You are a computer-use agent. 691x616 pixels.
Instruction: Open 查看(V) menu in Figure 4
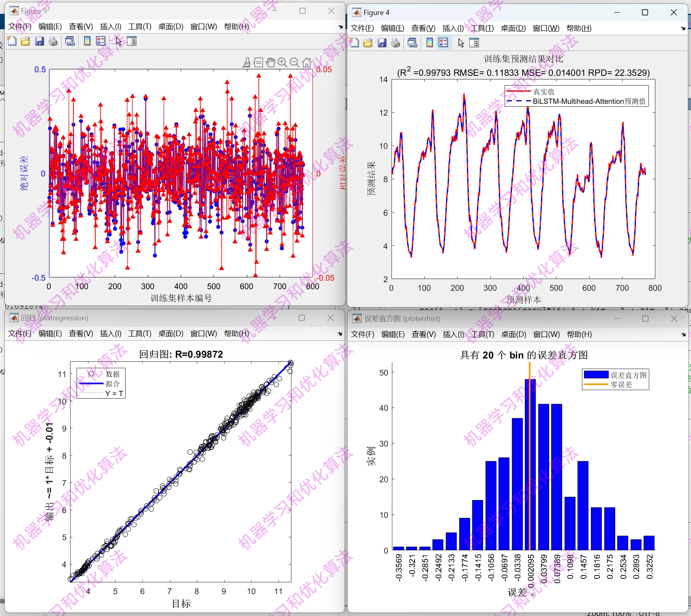(424, 28)
